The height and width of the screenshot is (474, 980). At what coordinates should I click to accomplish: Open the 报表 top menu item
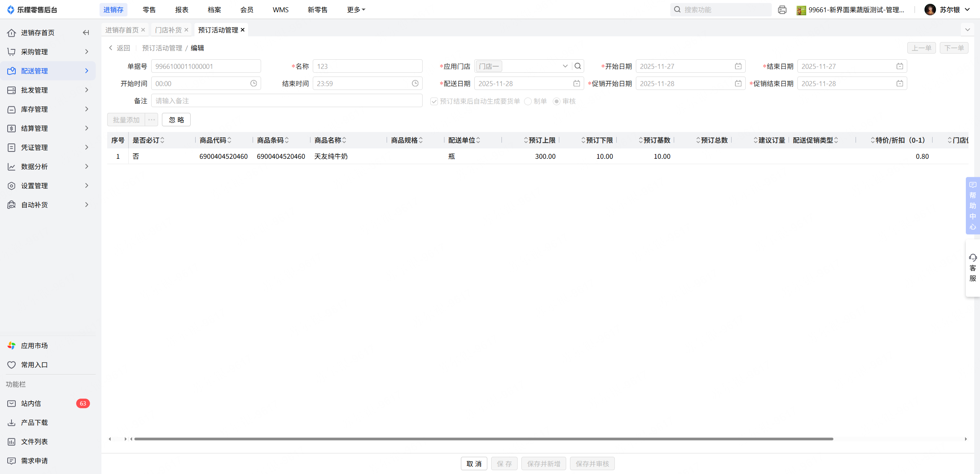coord(182,10)
